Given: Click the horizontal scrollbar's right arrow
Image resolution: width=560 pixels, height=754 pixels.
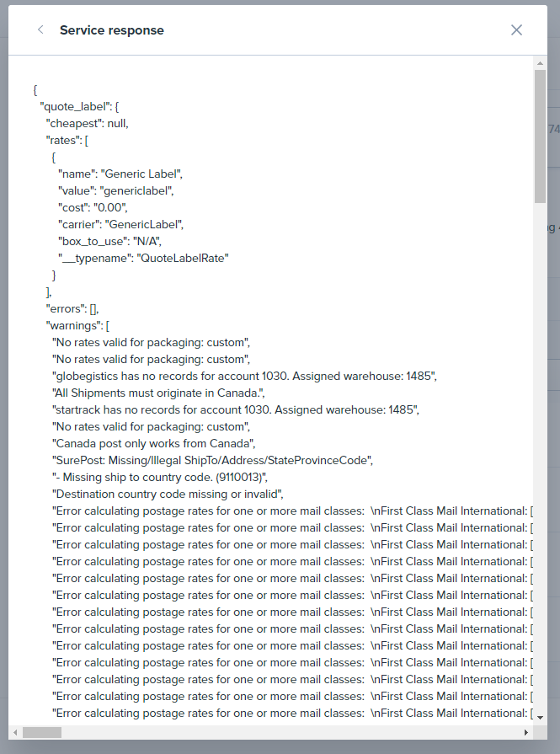Looking at the screenshot, I should (526, 732).
